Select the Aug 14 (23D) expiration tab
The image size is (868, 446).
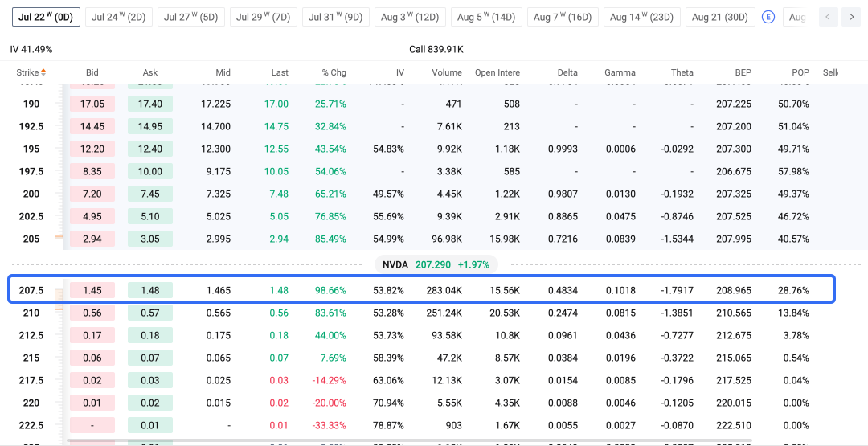point(642,17)
